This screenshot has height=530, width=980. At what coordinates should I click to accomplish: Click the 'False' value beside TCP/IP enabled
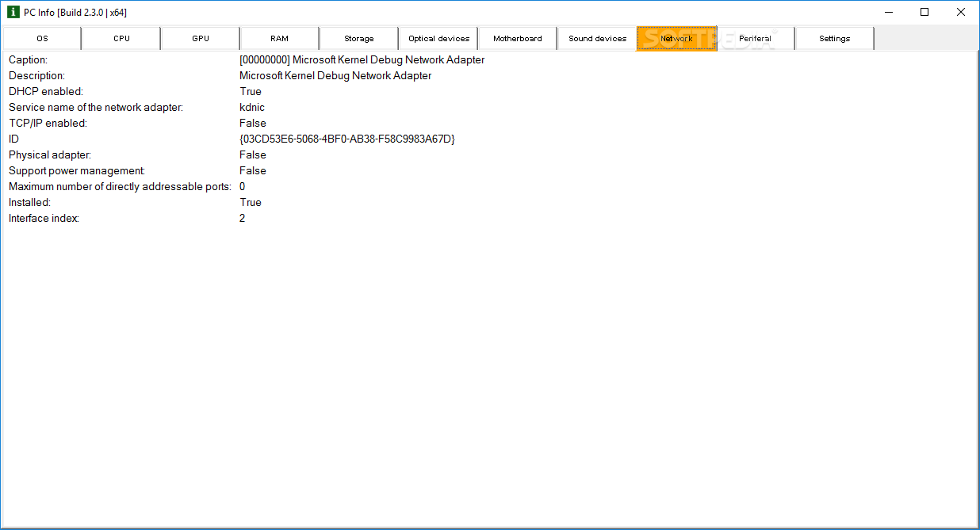[253, 124]
